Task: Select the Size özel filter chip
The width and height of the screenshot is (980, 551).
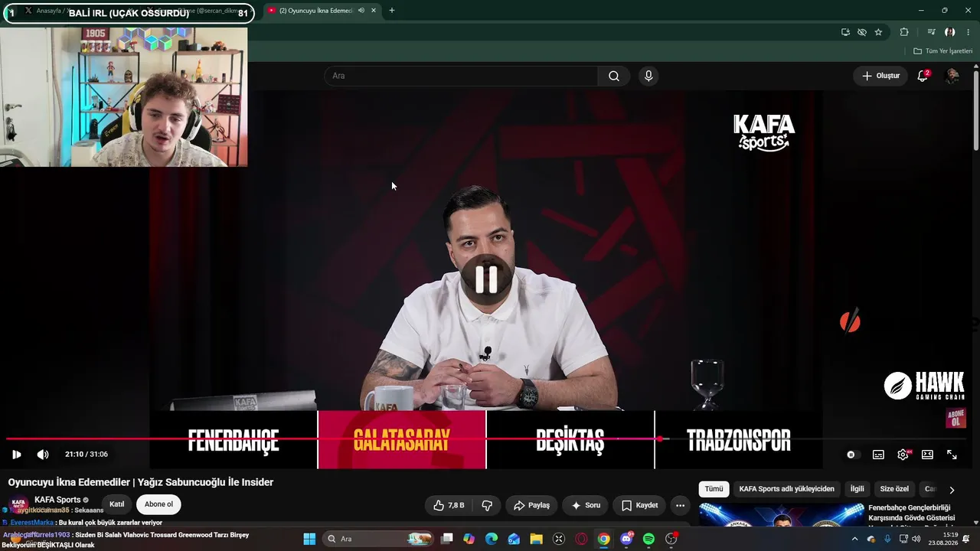Action: tap(894, 489)
